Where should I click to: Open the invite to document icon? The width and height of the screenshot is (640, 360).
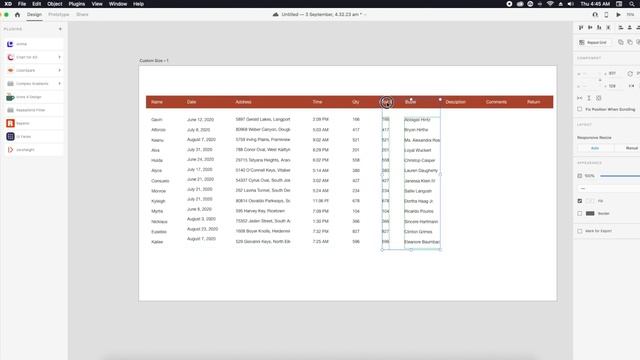click(x=595, y=15)
